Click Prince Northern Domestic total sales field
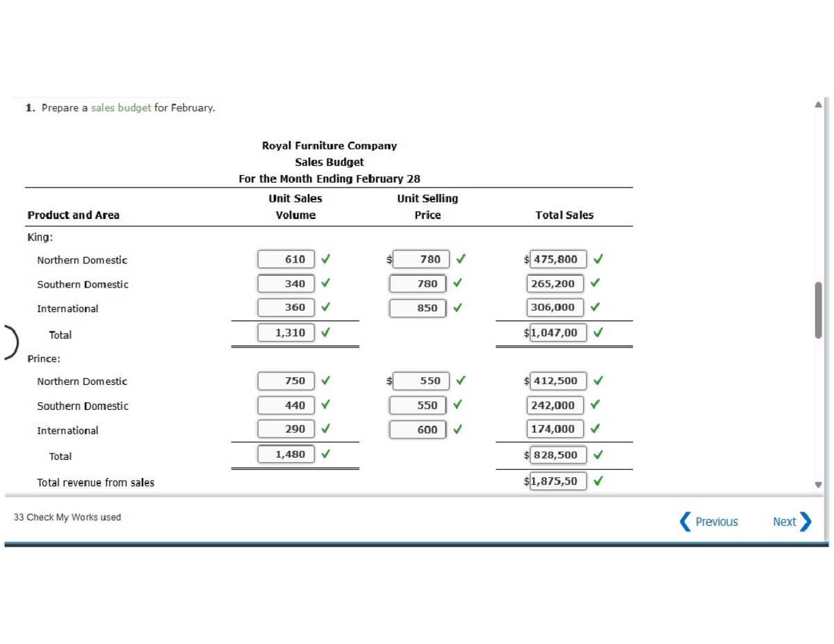Screen dimensions: 834x644 [557, 381]
